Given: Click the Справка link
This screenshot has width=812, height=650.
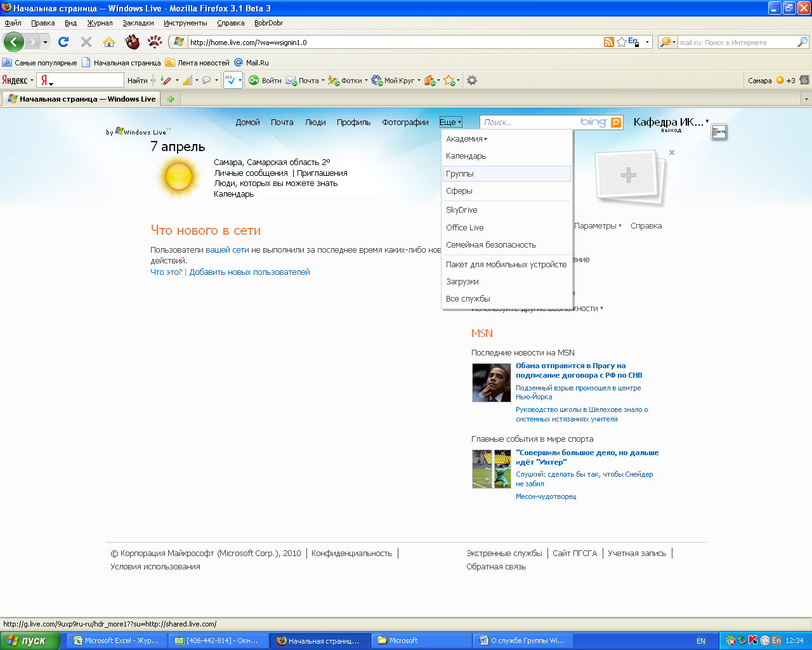Looking at the screenshot, I should pos(646,226).
